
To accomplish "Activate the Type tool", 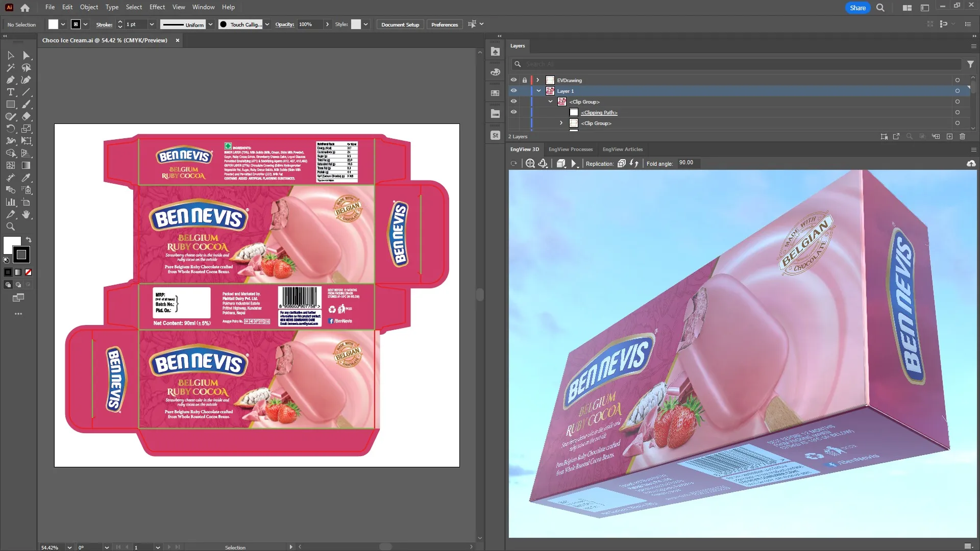I will tap(11, 92).
